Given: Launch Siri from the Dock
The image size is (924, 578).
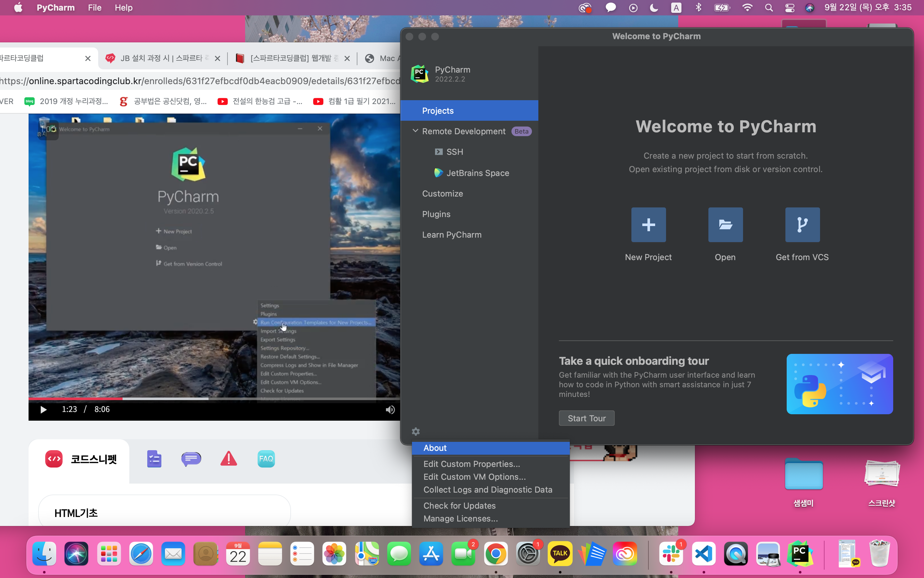Looking at the screenshot, I should click(76, 554).
